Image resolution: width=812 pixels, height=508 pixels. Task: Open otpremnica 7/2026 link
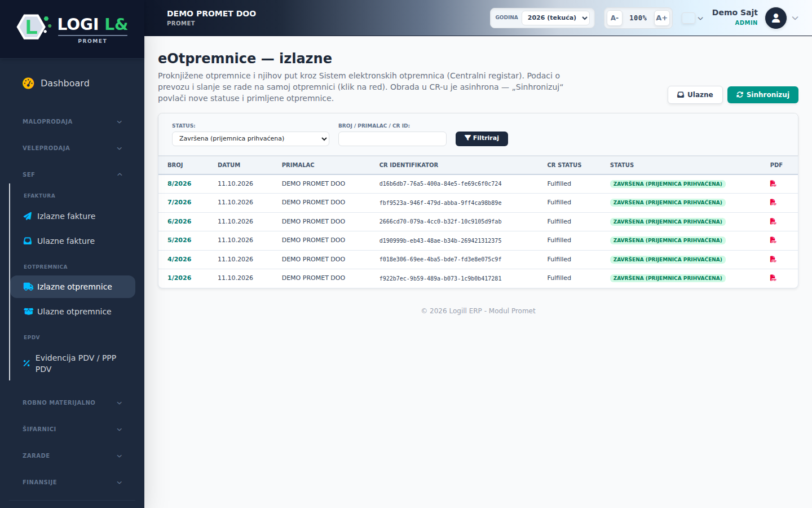[179, 203]
